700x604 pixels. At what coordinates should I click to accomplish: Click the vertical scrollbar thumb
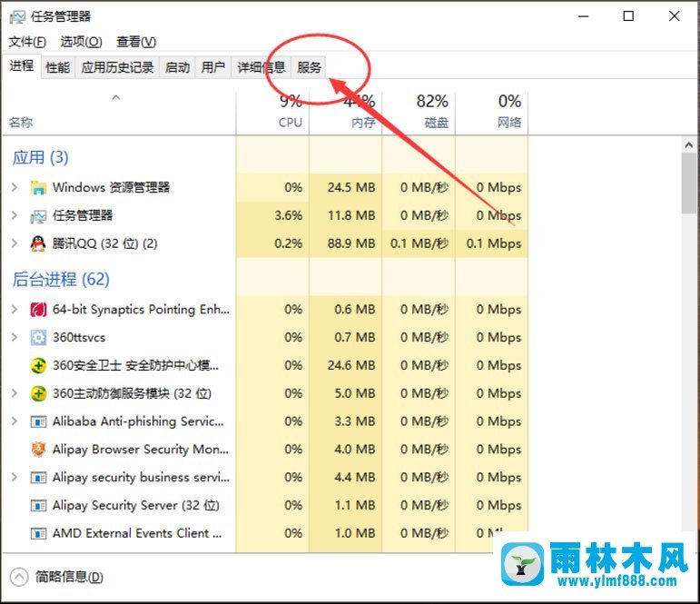pyautogui.click(x=689, y=183)
